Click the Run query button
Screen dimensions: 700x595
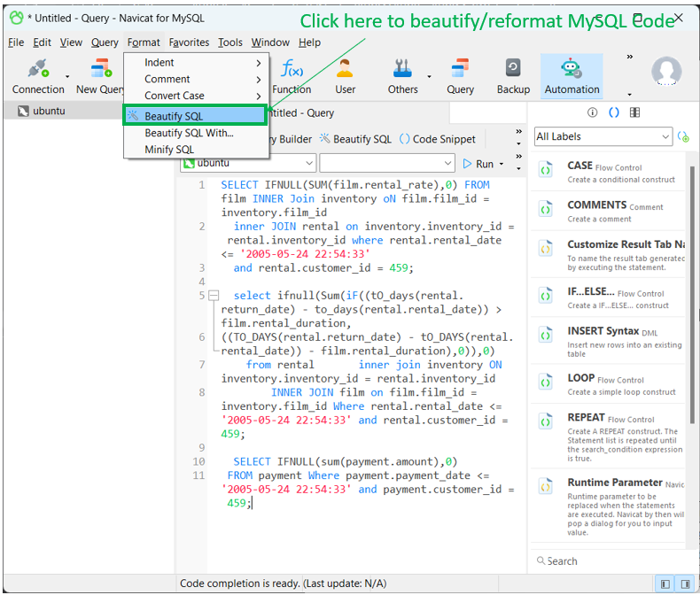pos(478,164)
